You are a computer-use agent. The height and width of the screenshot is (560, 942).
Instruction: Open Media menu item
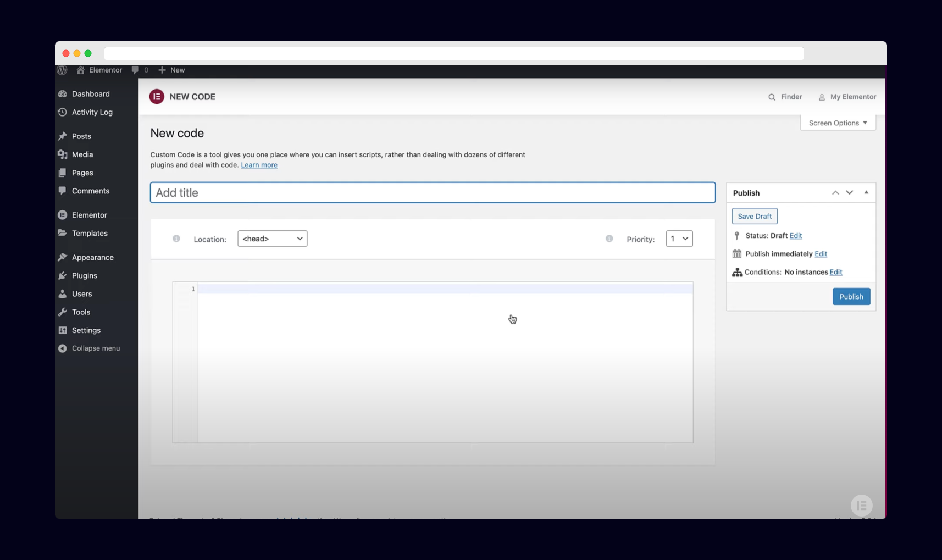[x=82, y=154]
